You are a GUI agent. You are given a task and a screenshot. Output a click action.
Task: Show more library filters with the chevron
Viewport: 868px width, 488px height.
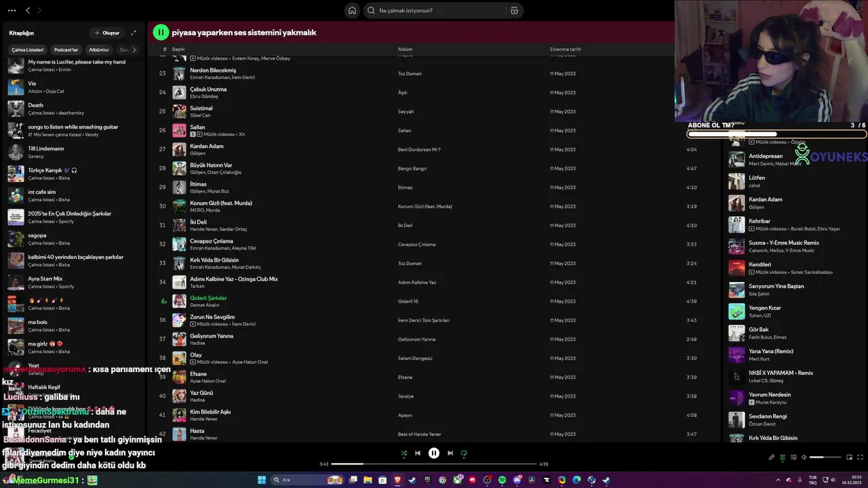click(x=134, y=49)
